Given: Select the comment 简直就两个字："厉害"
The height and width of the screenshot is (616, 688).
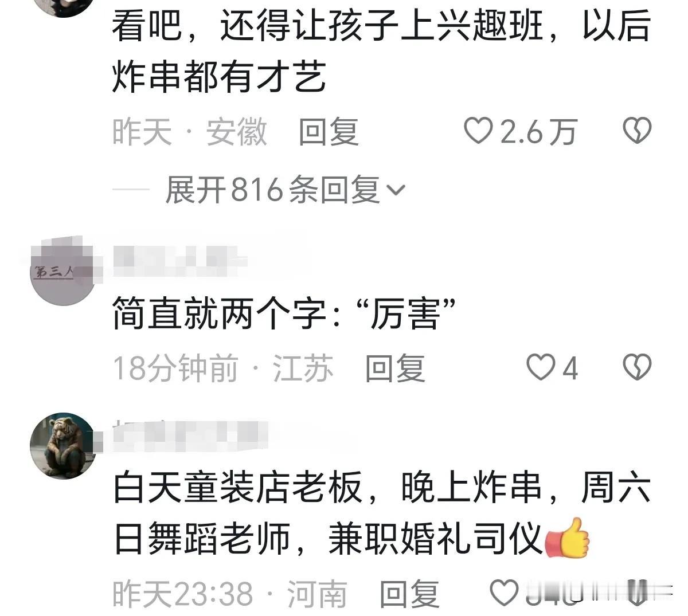Looking at the screenshot, I should (x=283, y=313).
